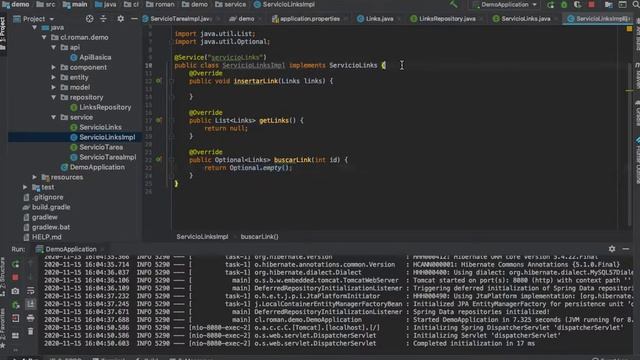
Task: Collapse the api package
Action: pyautogui.click(x=54, y=47)
